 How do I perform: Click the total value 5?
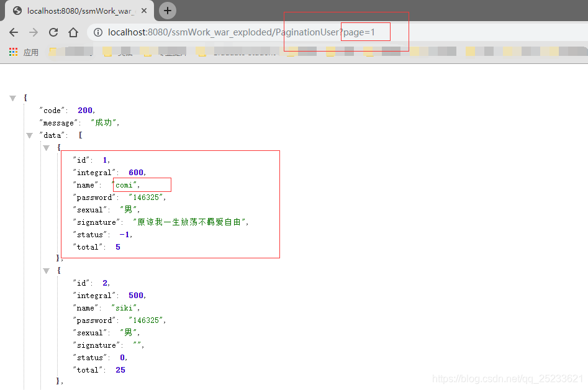pos(118,247)
